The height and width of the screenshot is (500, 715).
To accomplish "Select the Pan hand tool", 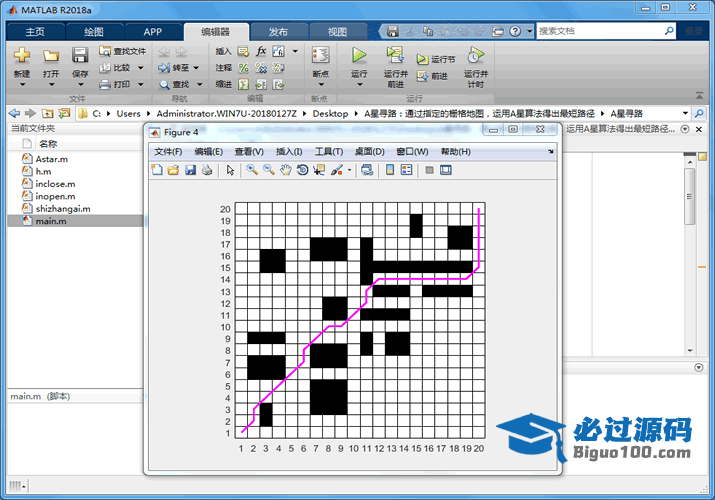I will [285, 170].
